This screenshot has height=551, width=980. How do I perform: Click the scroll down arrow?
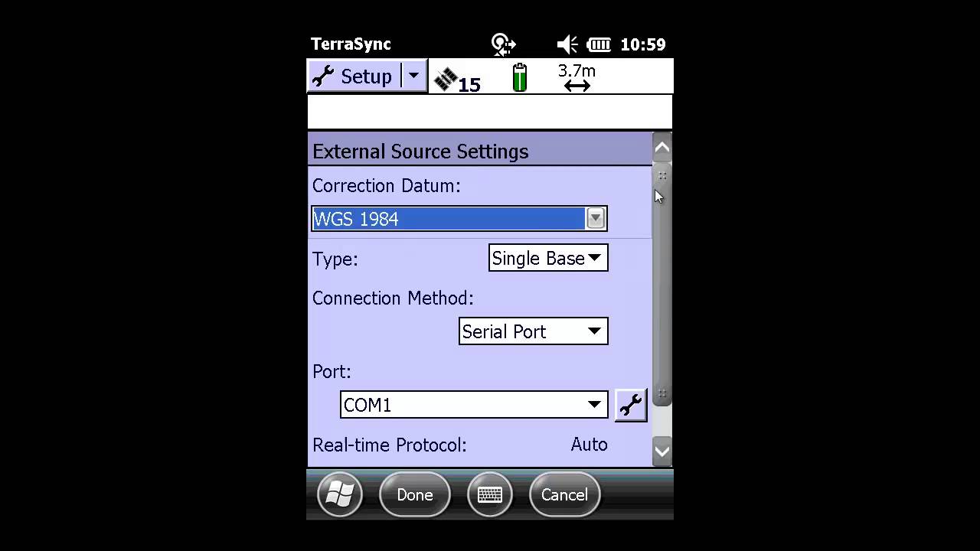pyautogui.click(x=661, y=451)
